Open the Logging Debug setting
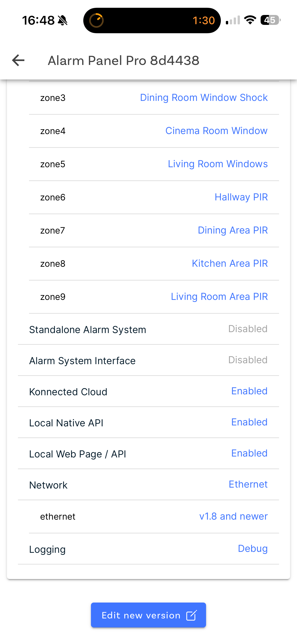The width and height of the screenshot is (297, 644). pos(253,548)
